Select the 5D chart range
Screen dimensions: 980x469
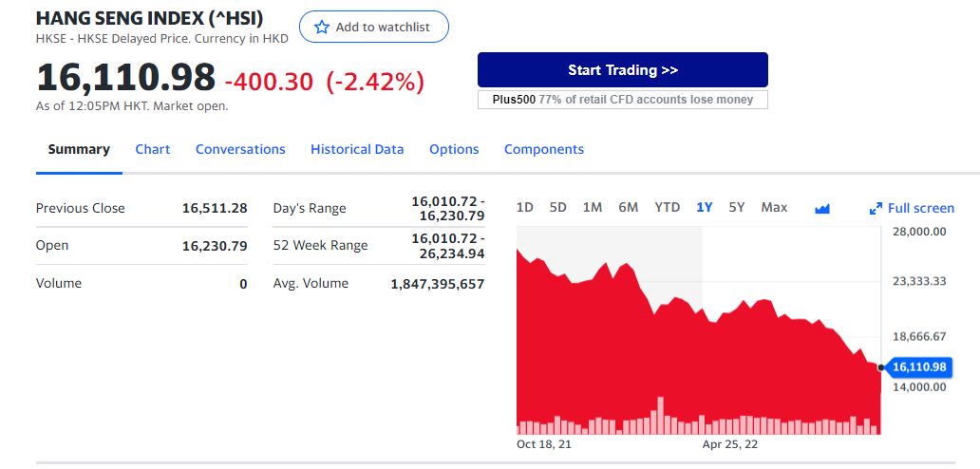point(557,207)
